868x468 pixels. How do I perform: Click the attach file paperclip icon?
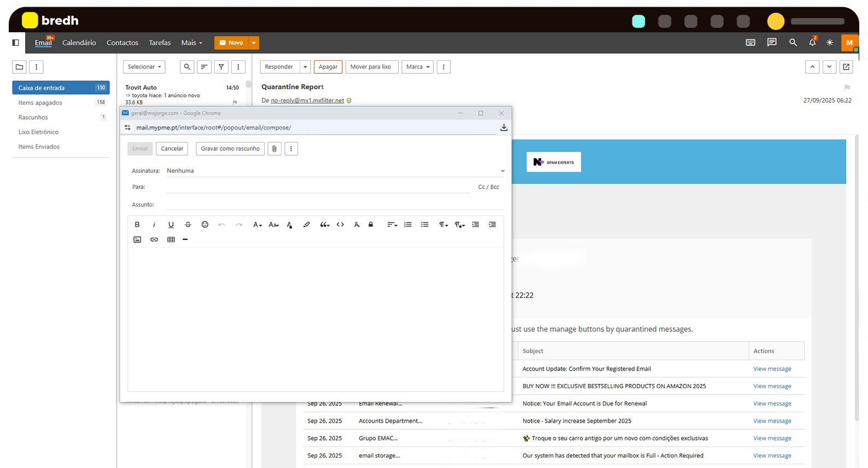(x=274, y=149)
